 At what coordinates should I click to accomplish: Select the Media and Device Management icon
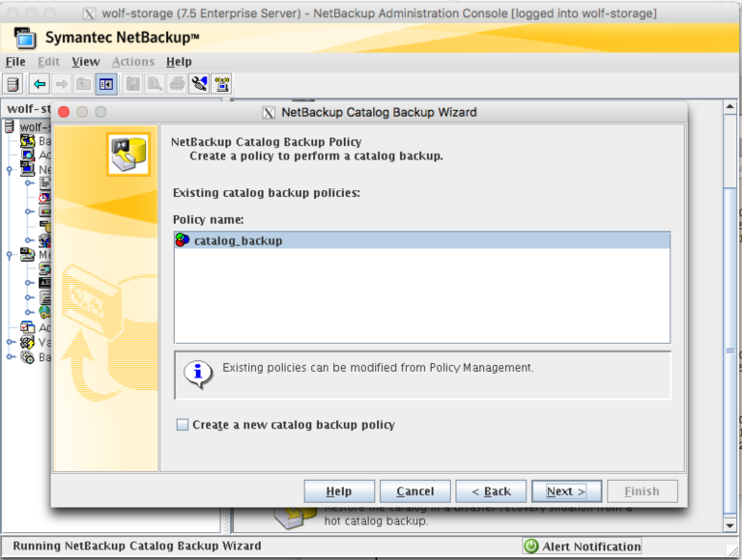[27, 255]
